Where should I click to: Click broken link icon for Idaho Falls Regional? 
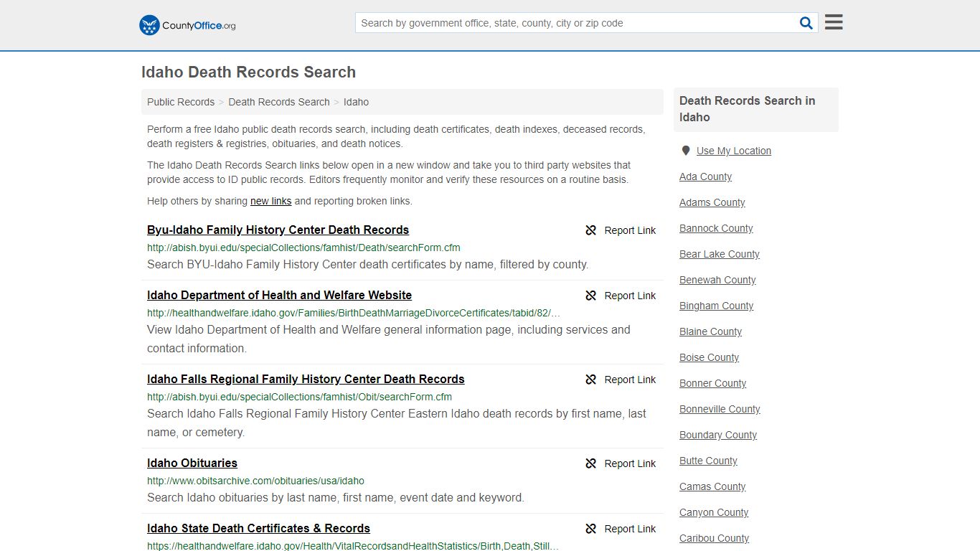coord(590,380)
